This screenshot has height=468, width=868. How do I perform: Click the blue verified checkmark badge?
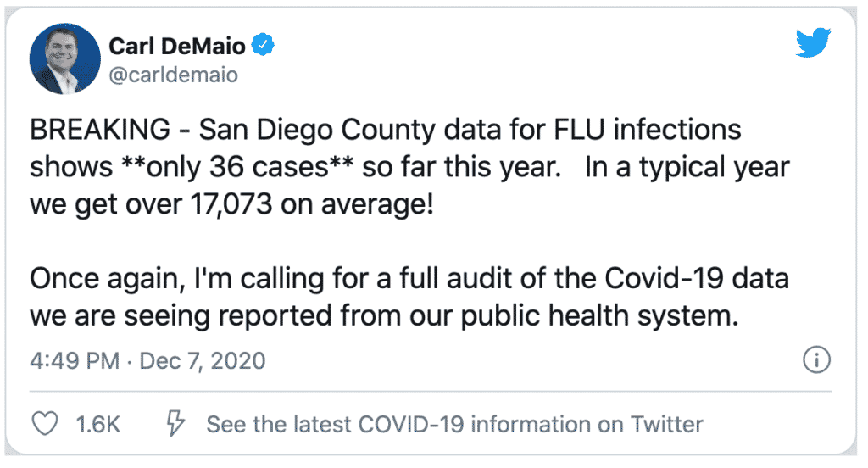coord(265,46)
